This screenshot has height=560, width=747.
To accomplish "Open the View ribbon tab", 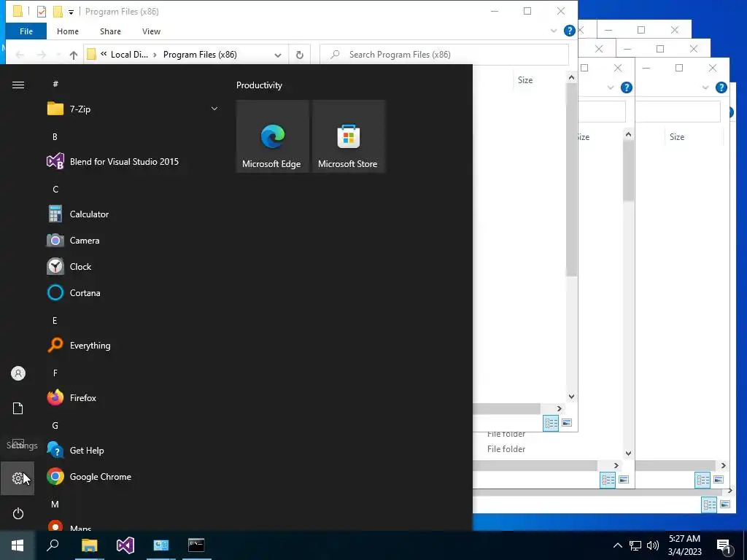I will pyautogui.click(x=151, y=31).
